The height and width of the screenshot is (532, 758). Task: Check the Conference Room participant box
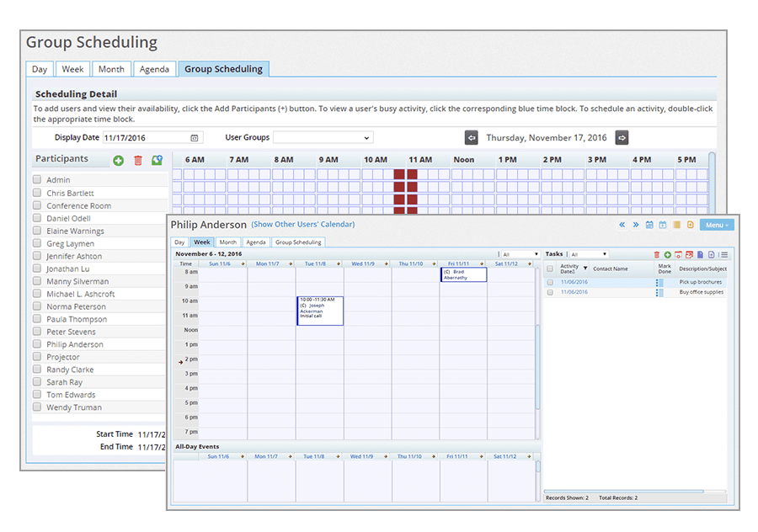point(37,205)
